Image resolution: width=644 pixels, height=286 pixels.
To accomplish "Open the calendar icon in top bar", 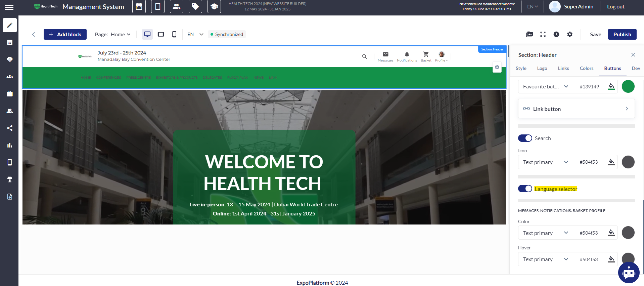I will (x=139, y=7).
